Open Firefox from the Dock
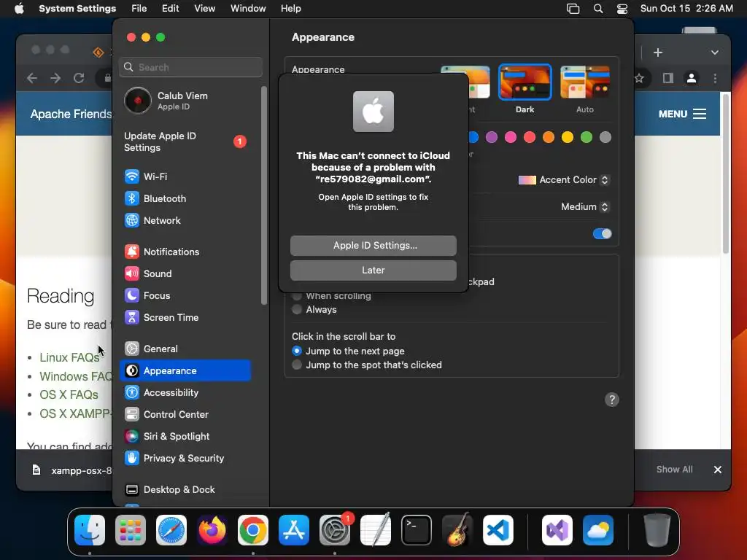 212,530
